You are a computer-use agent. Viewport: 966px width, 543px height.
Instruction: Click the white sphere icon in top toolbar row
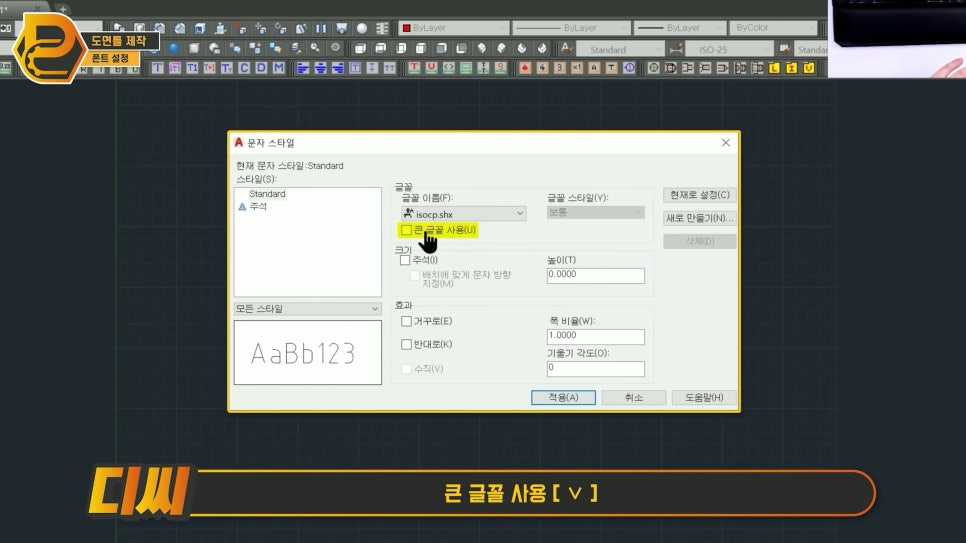pyautogui.click(x=362, y=28)
